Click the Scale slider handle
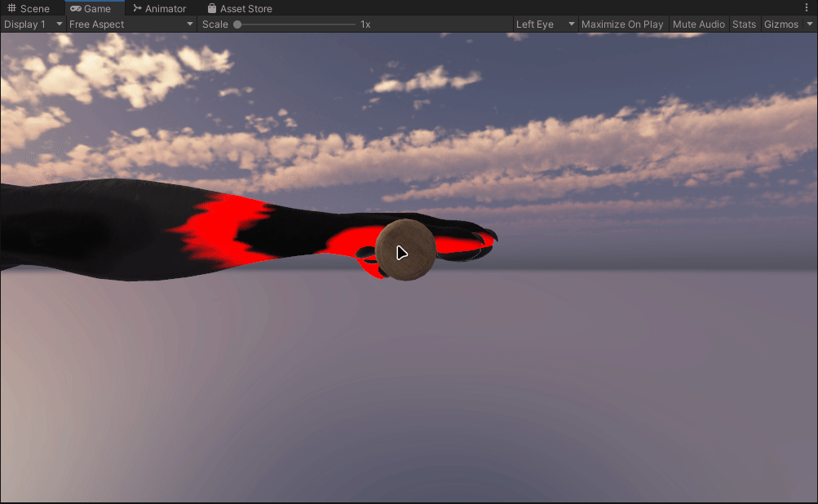Screen dimensions: 818x504 [x=237, y=24]
